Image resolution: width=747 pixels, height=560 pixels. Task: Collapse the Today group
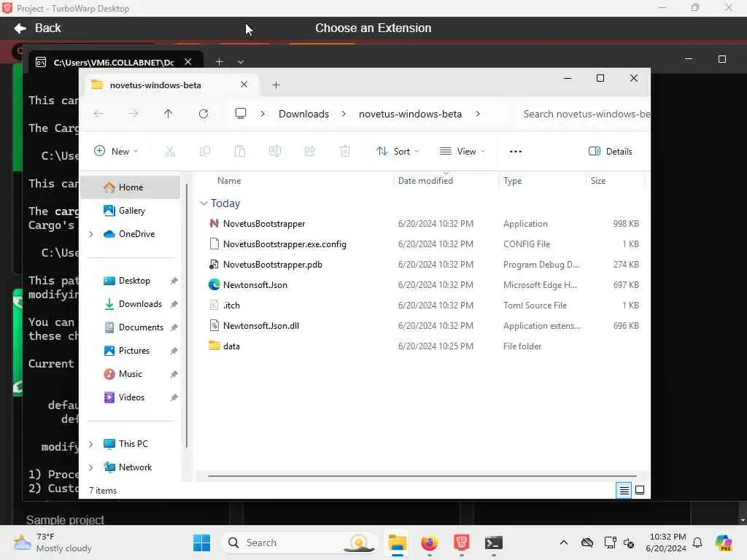click(x=204, y=203)
